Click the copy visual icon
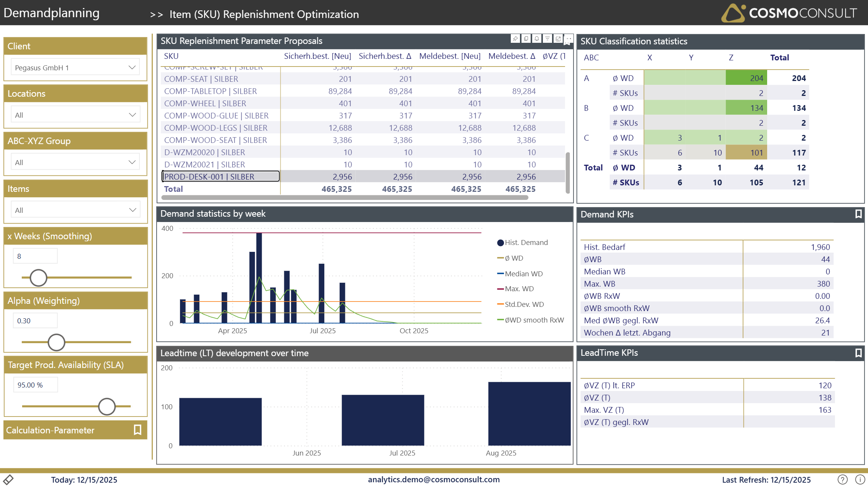 (x=526, y=39)
